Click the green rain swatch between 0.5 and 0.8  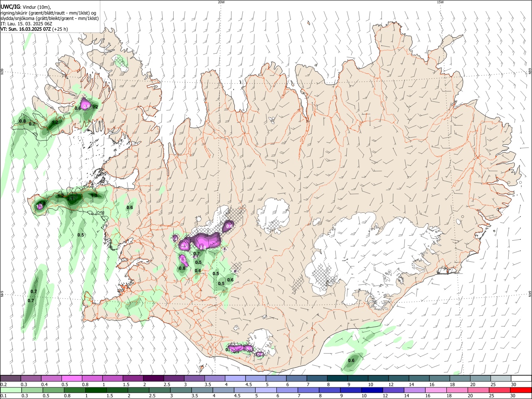click(x=53, y=390)
